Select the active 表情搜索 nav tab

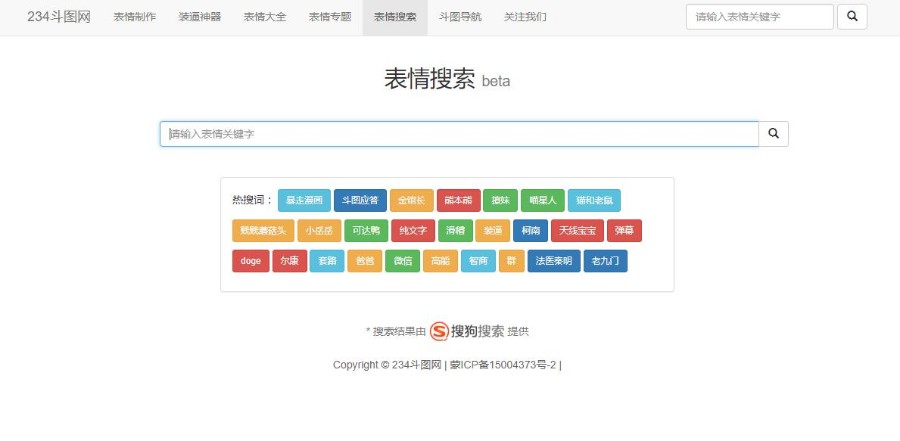click(x=395, y=17)
